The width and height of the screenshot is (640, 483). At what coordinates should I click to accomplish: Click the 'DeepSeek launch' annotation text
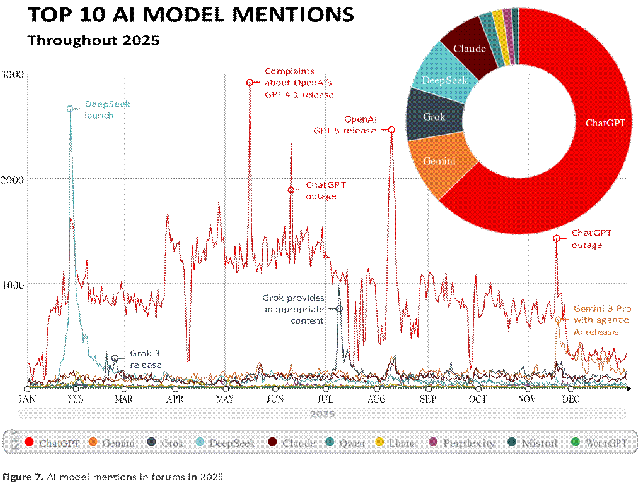tap(107, 110)
